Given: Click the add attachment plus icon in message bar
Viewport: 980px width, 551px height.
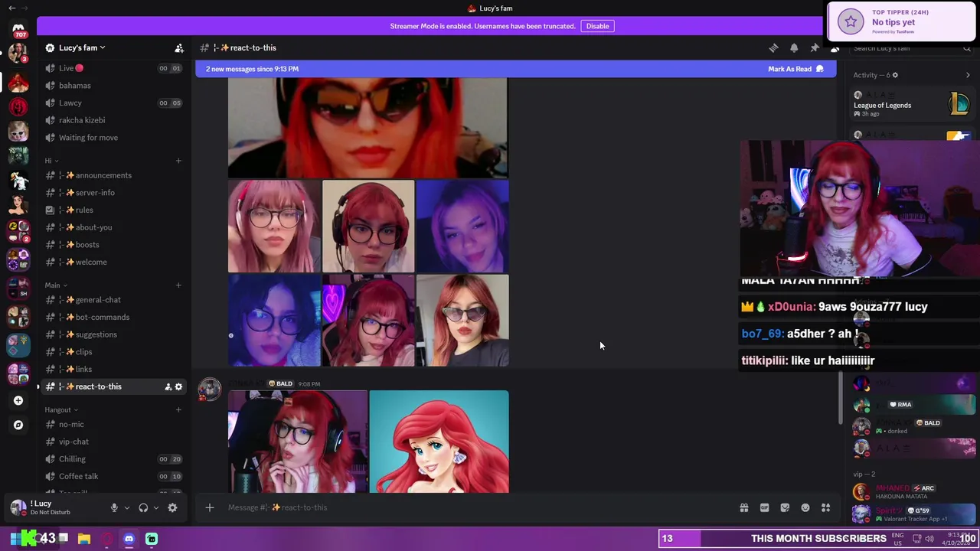Looking at the screenshot, I should (209, 507).
